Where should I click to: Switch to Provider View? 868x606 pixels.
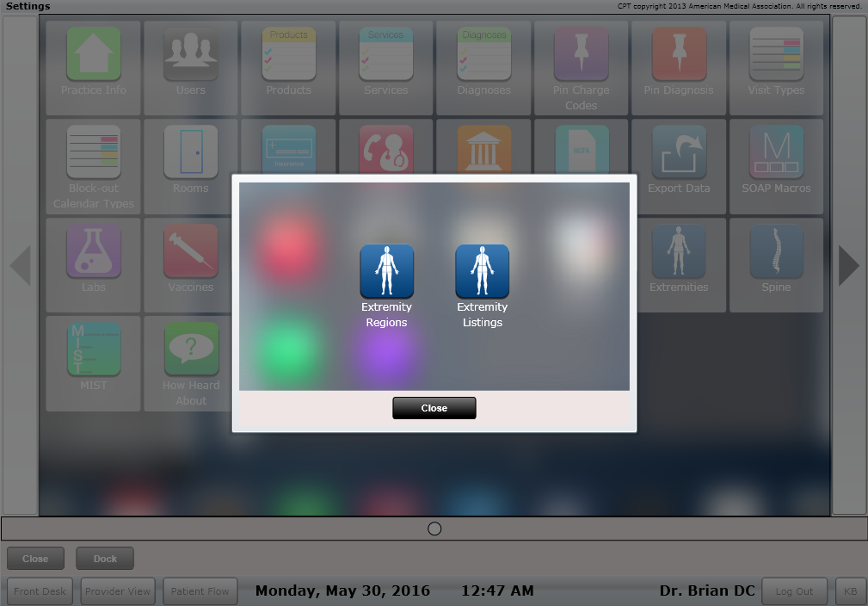116,591
